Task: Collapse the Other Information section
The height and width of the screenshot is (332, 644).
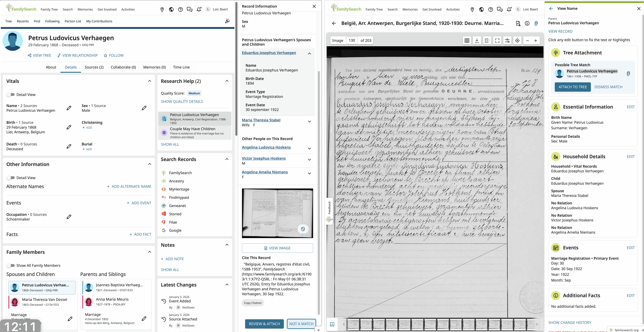Action: click(149, 164)
